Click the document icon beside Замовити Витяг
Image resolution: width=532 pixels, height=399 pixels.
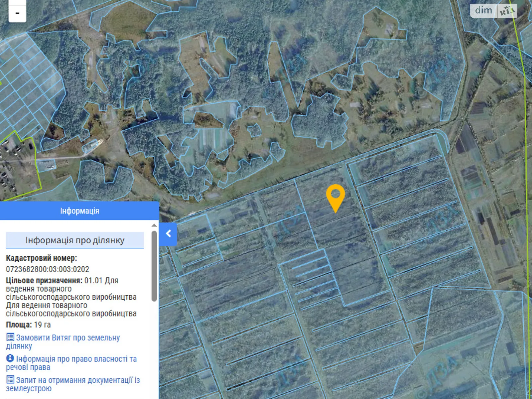click(10, 337)
